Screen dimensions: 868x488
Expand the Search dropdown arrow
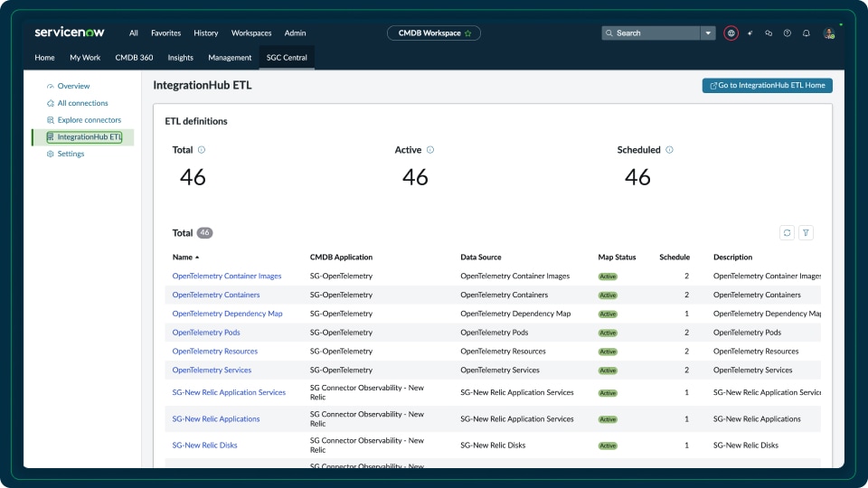click(708, 33)
